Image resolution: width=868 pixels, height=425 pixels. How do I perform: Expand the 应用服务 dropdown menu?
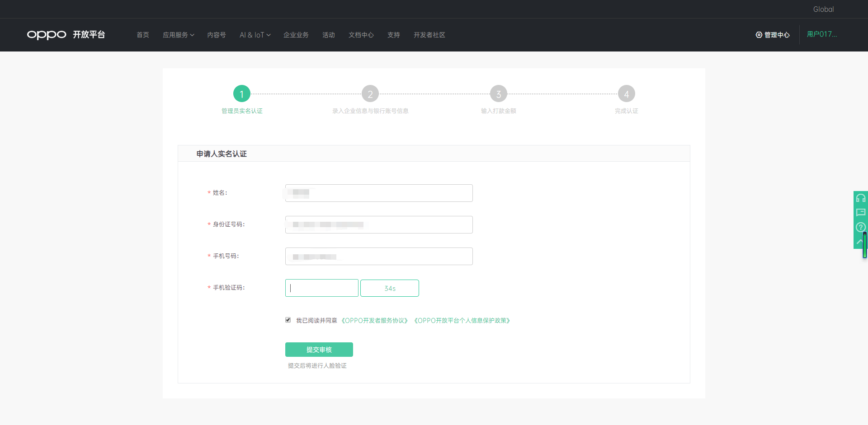pos(179,35)
